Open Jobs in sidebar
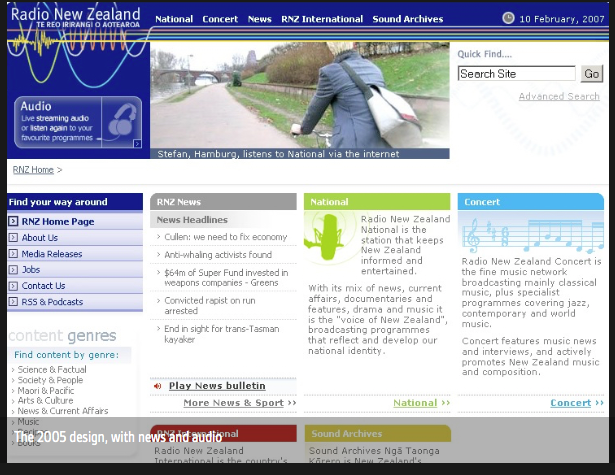This screenshot has width=615, height=475. coord(31,270)
